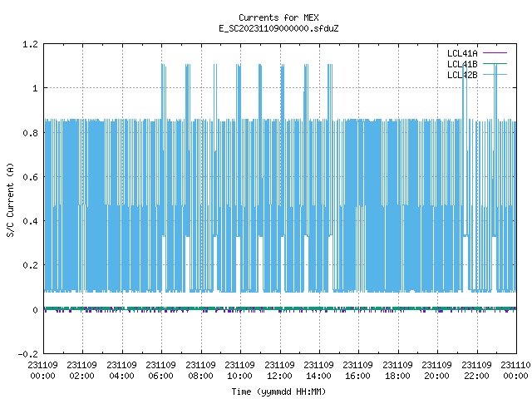This screenshot has height=399, width=532.
Task: Click the x-axis tick 231109 18:00
Action: pos(397,371)
